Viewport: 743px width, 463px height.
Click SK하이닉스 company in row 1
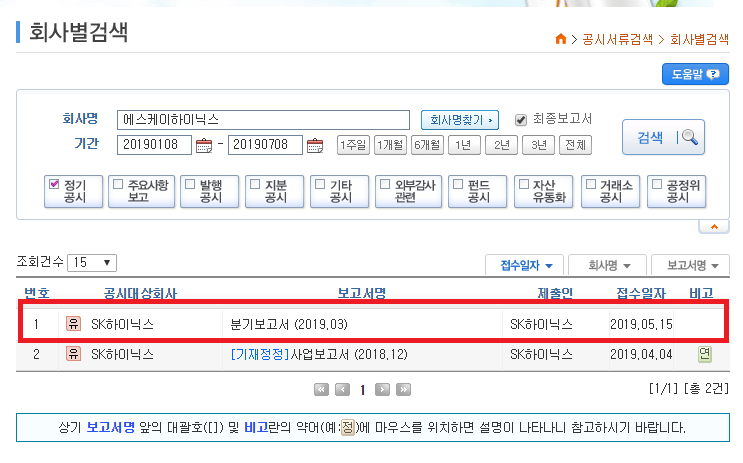click(122, 324)
